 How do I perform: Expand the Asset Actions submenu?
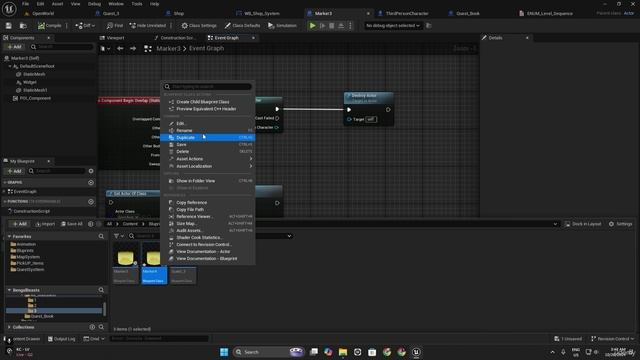coord(208,159)
